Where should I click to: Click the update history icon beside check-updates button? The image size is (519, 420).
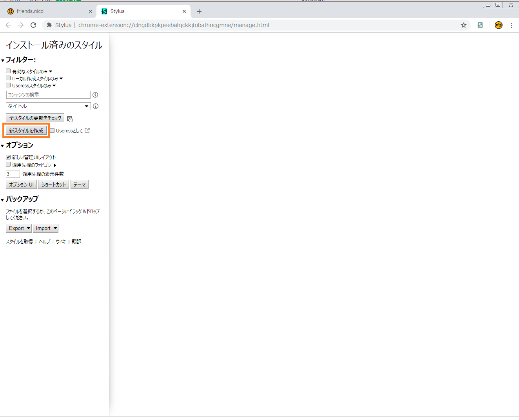[70, 119]
